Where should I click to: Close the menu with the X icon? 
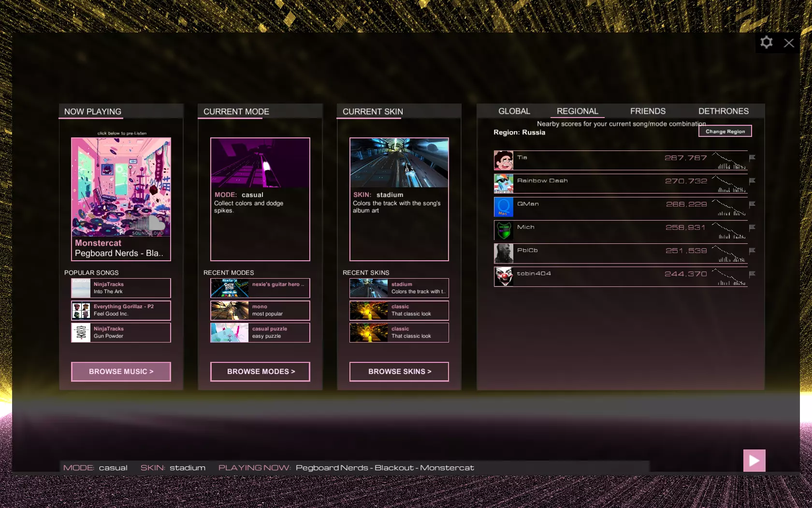tap(789, 43)
